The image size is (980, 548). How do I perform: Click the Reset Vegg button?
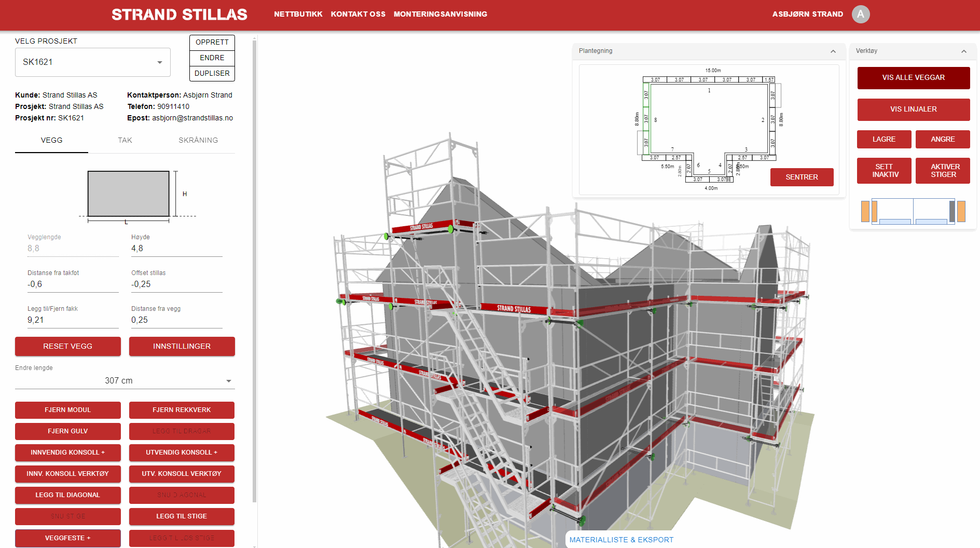click(68, 346)
